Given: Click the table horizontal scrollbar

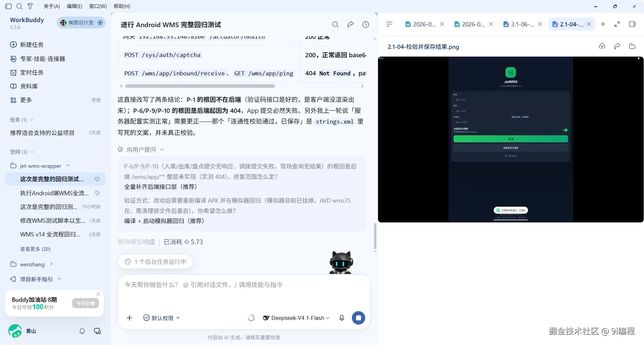Looking at the screenshot, I should coord(200,86).
